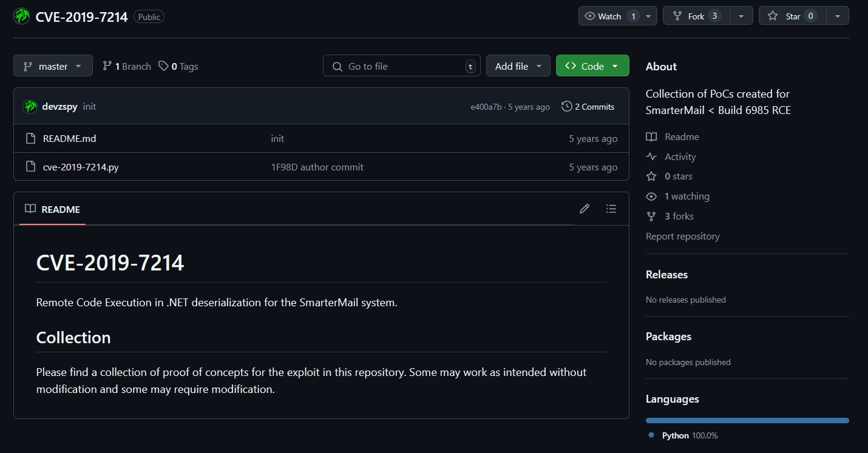The image size is (868, 453).
Task: View the 2 Commits history
Action: coord(588,106)
